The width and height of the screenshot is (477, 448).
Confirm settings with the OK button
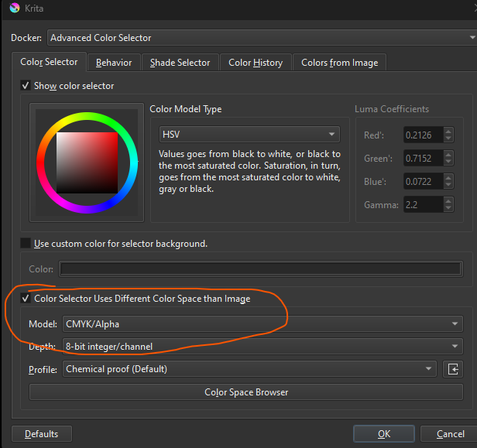click(x=383, y=434)
